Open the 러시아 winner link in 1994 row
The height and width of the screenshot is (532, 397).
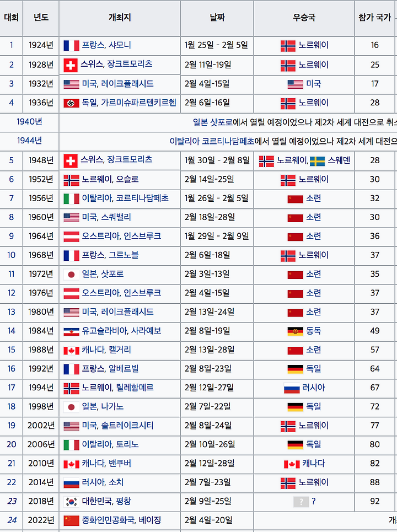[x=314, y=388]
